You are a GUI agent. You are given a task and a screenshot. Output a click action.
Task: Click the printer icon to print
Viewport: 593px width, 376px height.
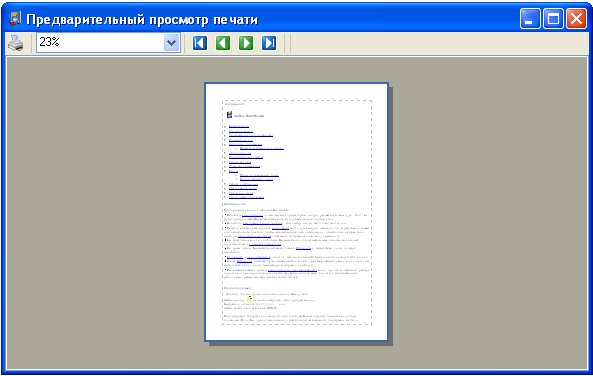[x=16, y=43]
